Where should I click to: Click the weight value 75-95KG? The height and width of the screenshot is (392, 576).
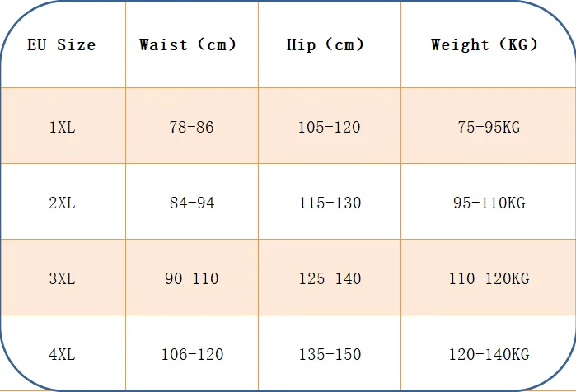pyautogui.click(x=489, y=128)
